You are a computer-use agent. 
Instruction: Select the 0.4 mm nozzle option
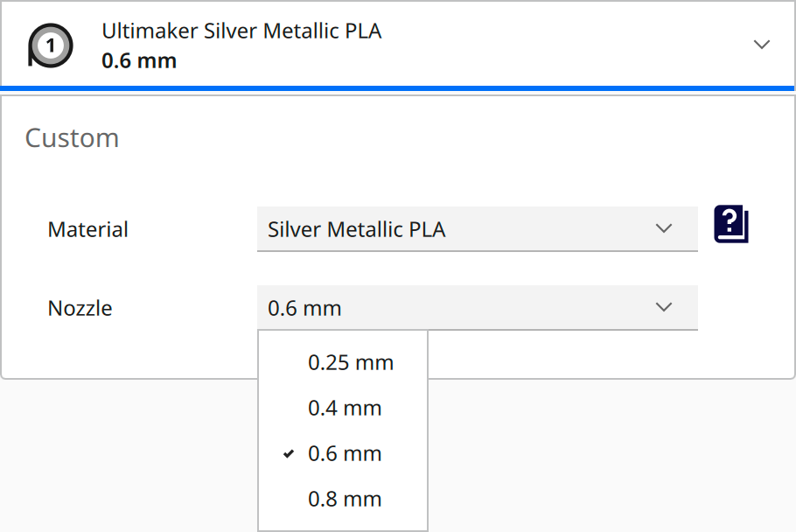point(346,408)
